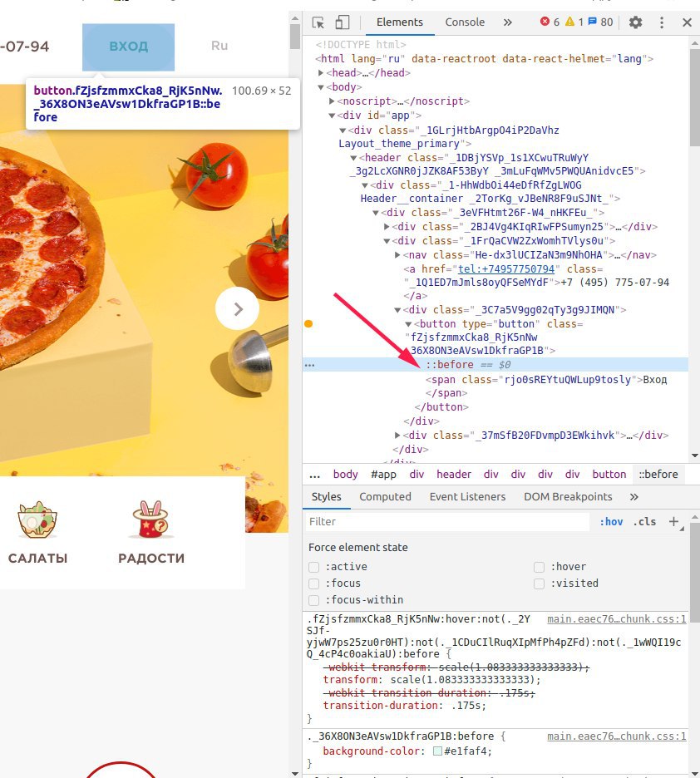The image size is (700, 778).
Task: Click the #e1faf4 background color swatch
Action: (437, 751)
